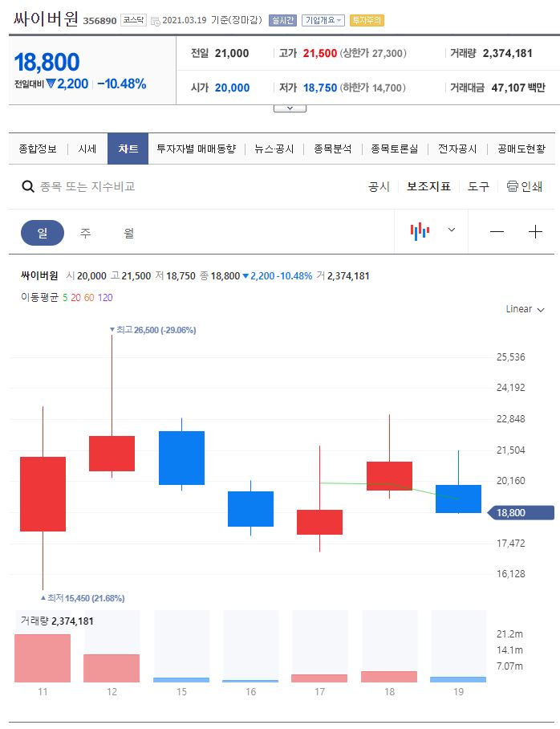The width and height of the screenshot is (560, 729).
Task: Click the 거래대금 47,107 백만 value
Action: (518, 88)
